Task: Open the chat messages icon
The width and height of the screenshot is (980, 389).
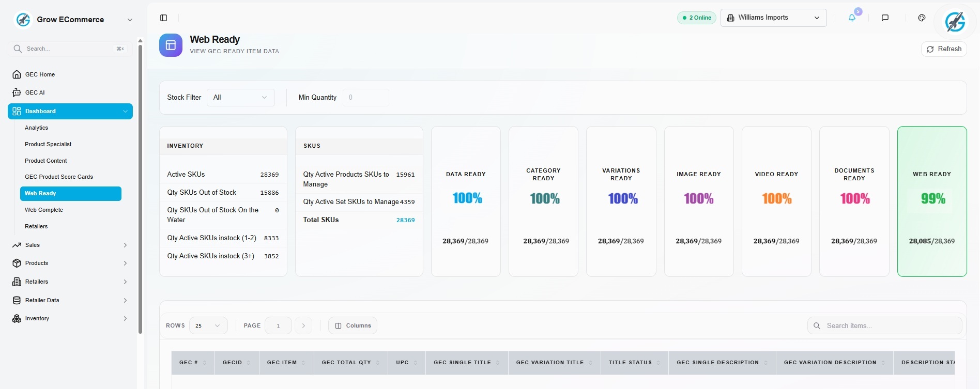Action: [885, 18]
